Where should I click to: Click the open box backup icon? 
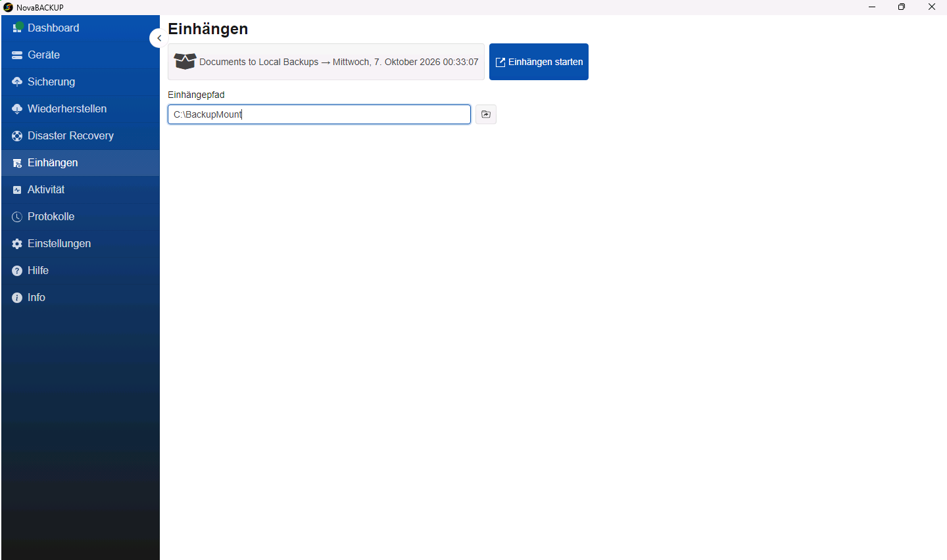(185, 62)
